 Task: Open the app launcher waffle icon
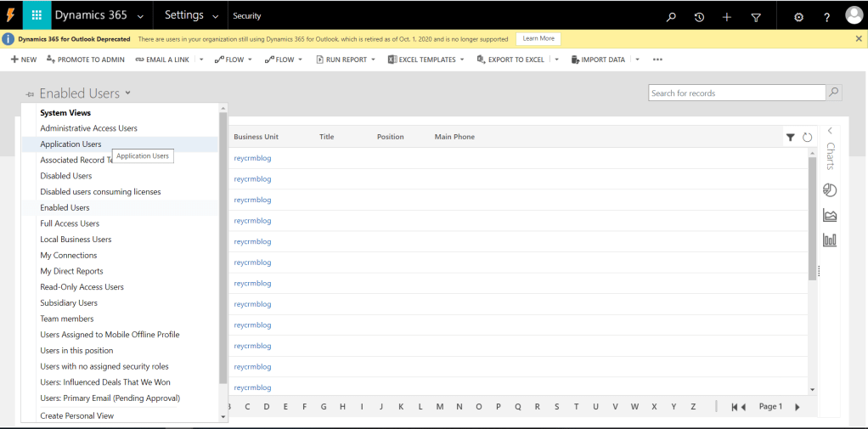click(x=37, y=16)
